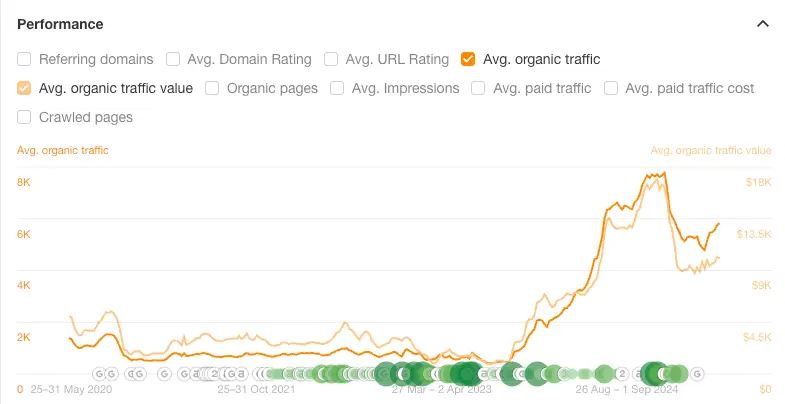The height and width of the screenshot is (404, 785).
Task: Turn on the Avg. URL Rating checkbox
Action: coord(332,59)
